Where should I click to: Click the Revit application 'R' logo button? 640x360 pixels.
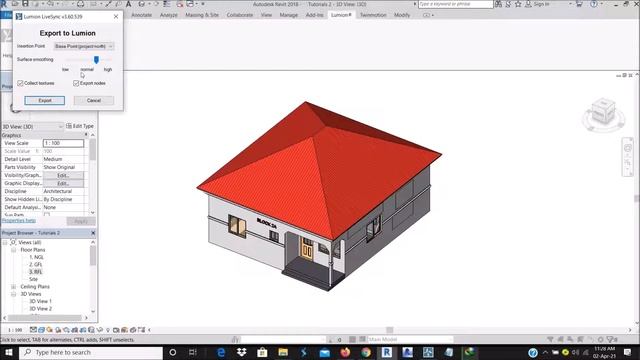pyautogui.click(x=4, y=4)
